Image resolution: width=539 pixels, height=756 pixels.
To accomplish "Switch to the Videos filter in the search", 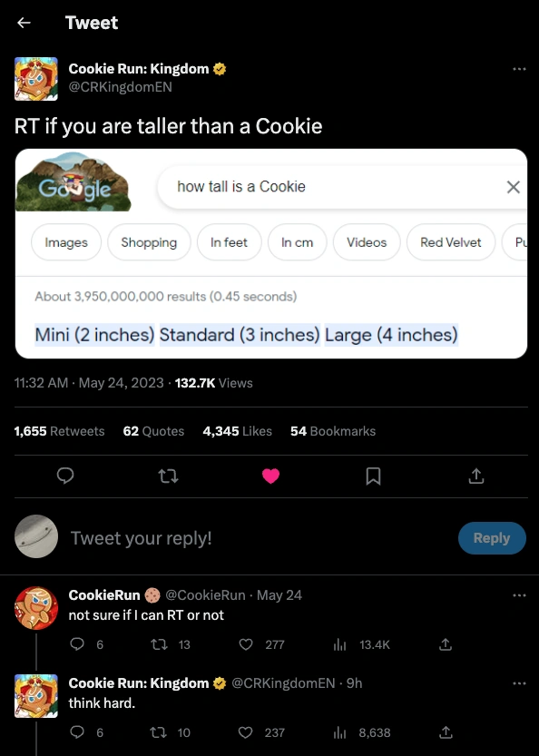I will [366, 242].
